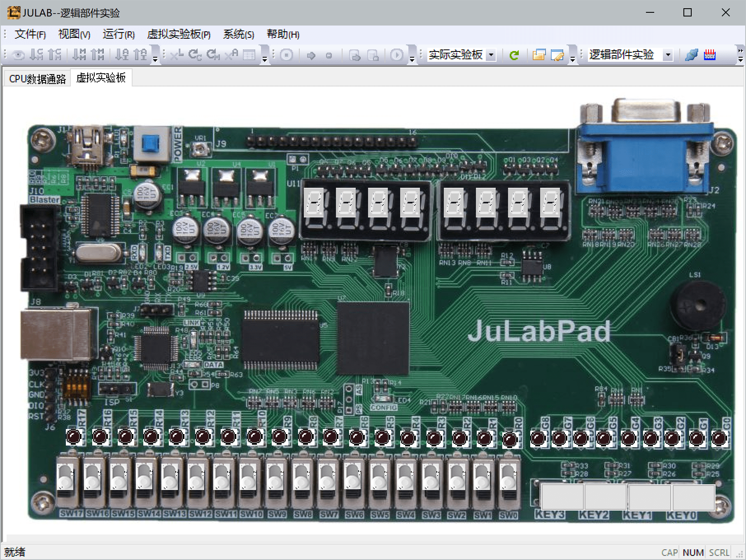Click the LED labeled G0
746x560 pixels.
[x=719, y=439]
